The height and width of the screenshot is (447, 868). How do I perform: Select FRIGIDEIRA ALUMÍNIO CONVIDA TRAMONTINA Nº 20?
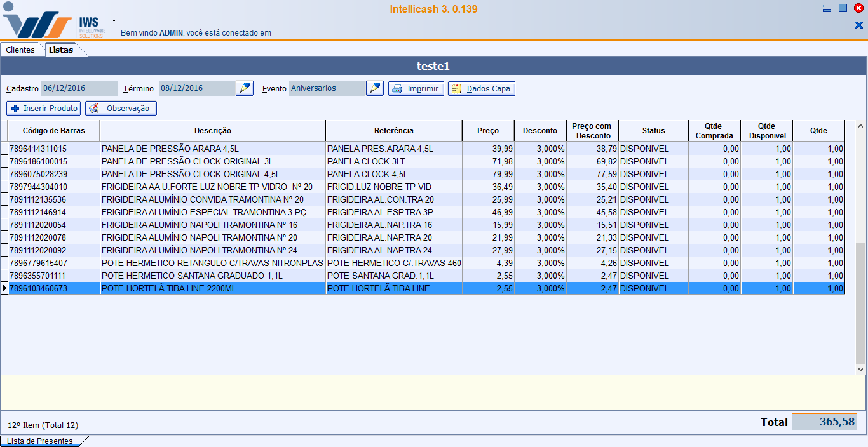pyautogui.click(x=426, y=199)
